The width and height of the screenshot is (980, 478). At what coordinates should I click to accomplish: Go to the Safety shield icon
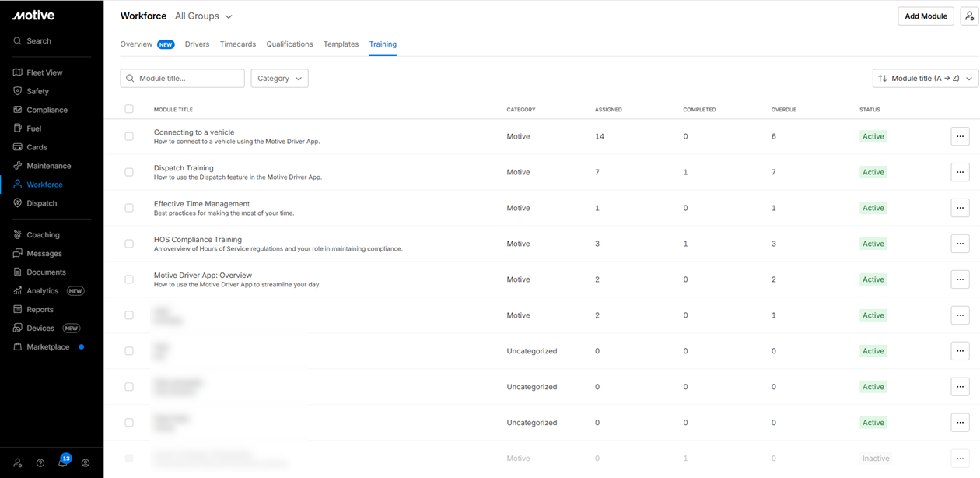[x=18, y=91]
